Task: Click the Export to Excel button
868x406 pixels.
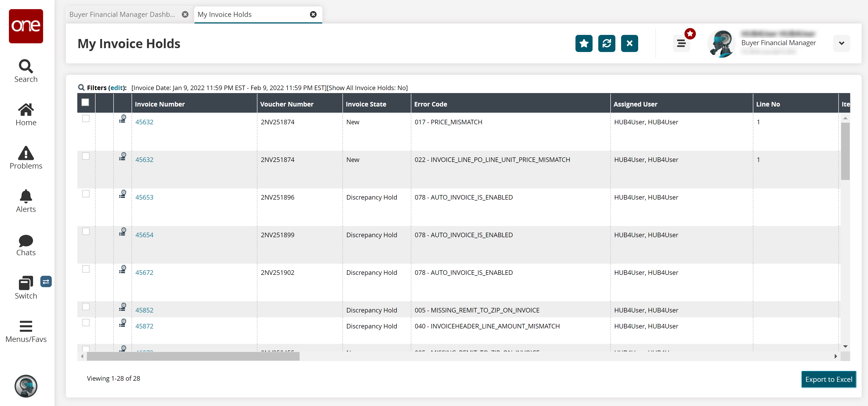Action: (x=828, y=379)
